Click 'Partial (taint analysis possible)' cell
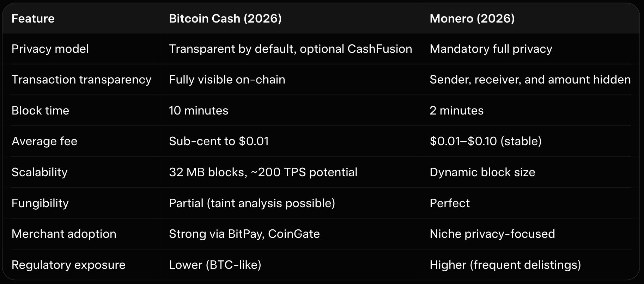This screenshot has height=284, width=644. pos(252,203)
